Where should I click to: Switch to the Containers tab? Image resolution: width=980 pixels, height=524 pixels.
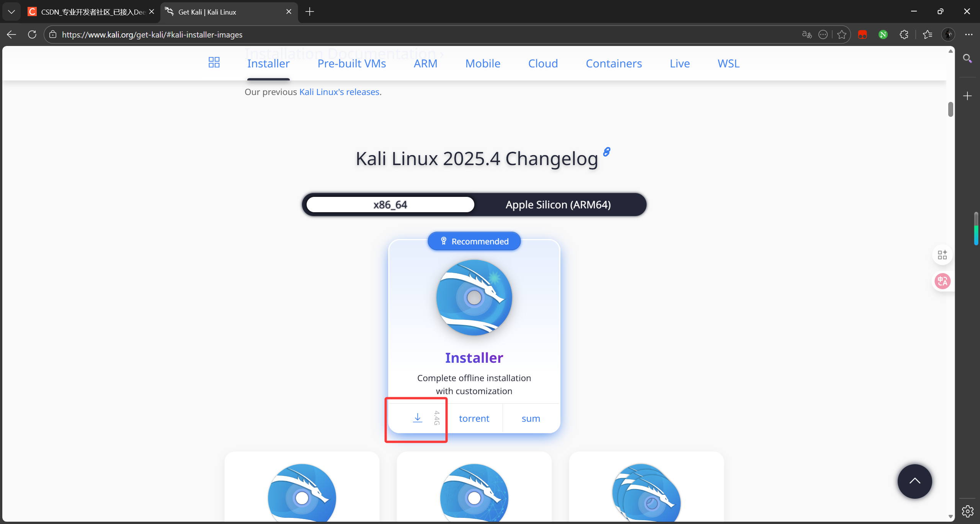pyautogui.click(x=613, y=64)
